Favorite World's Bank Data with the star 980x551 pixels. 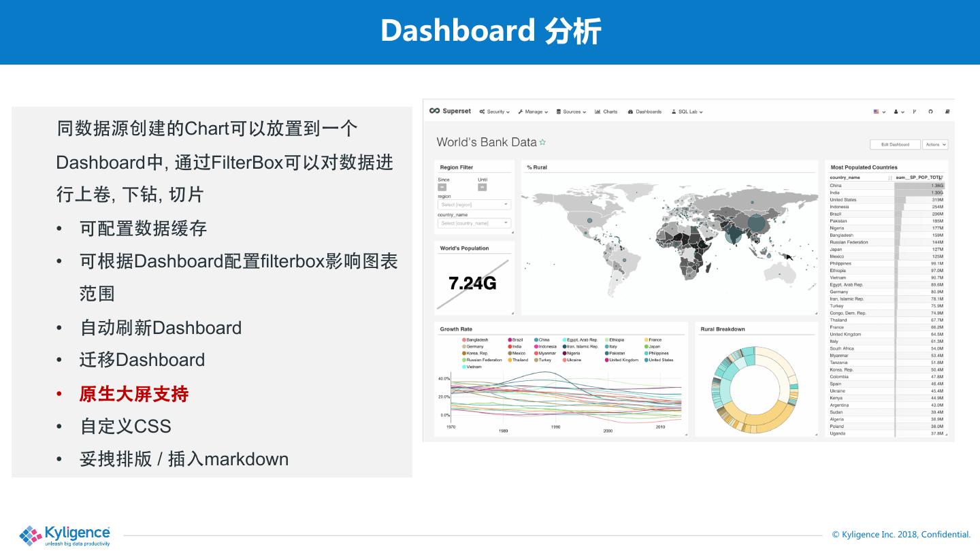point(542,142)
